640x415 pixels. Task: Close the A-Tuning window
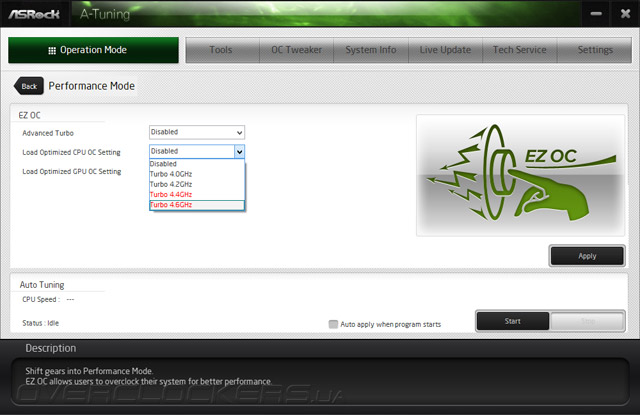tap(625, 14)
